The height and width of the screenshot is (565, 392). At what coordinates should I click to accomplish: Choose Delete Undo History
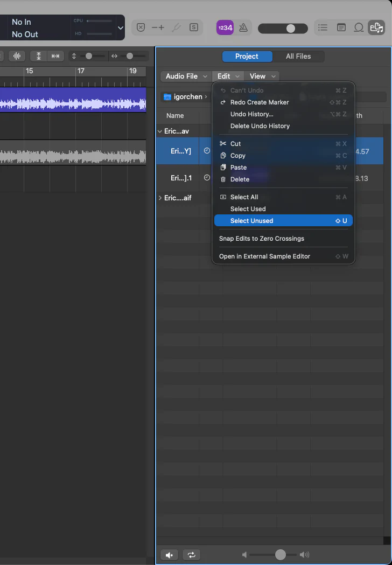[x=283, y=126]
